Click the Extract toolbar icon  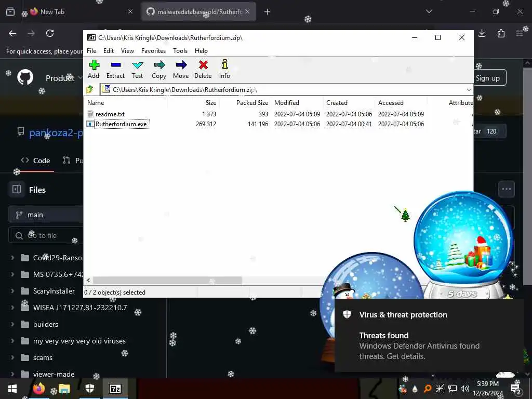[115, 69]
